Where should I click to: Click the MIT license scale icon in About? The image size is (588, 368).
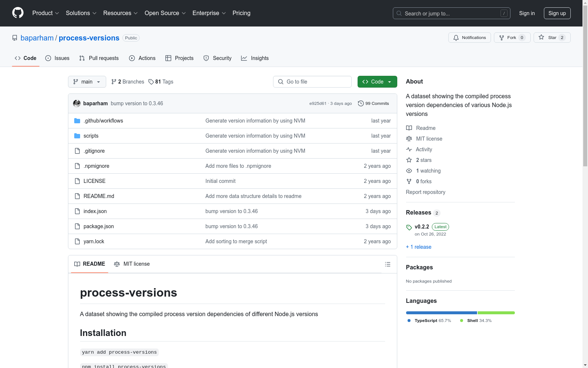pos(409,139)
